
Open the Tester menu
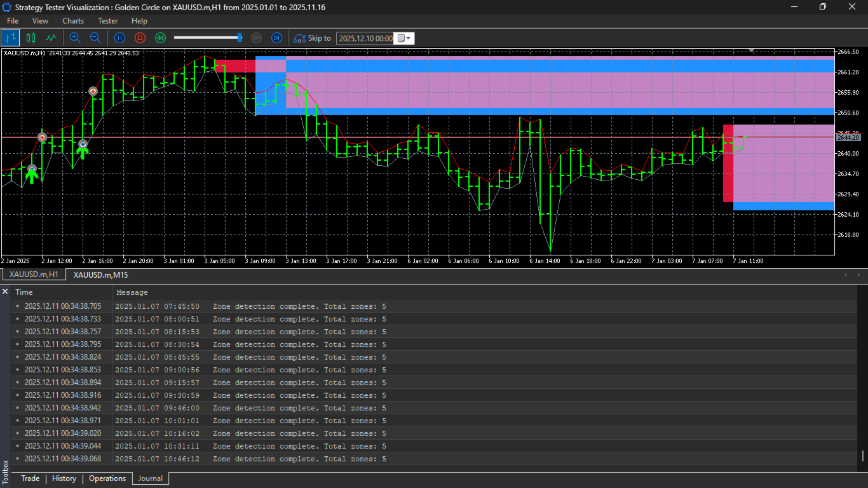pyautogui.click(x=107, y=21)
